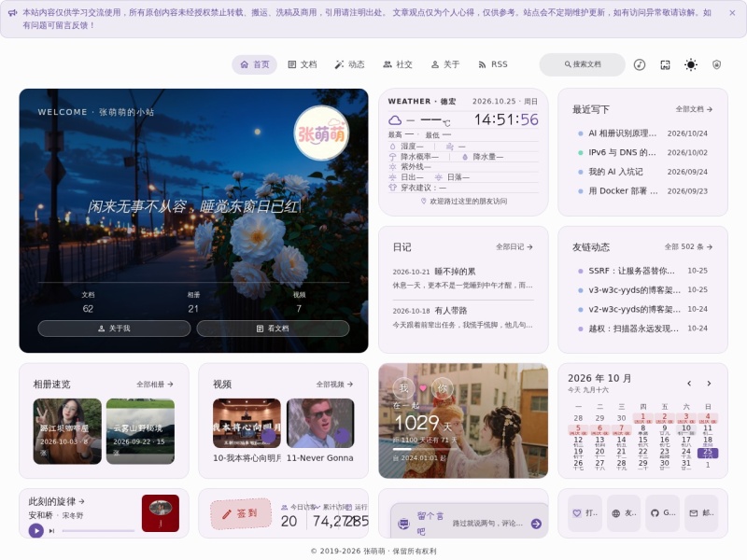Image resolution: width=747 pixels, height=560 pixels.
Task: Open the 社交 menu item
Action: [398, 64]
